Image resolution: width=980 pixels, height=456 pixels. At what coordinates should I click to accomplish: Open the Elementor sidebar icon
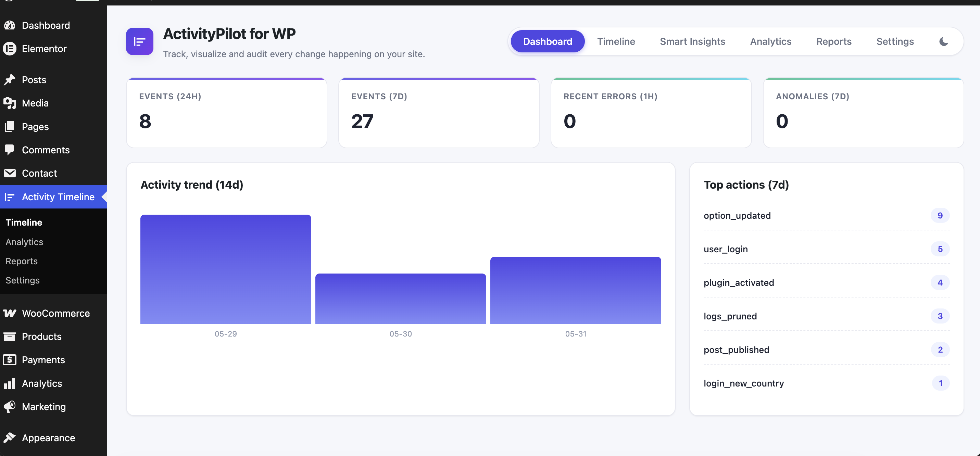(x=10, y=49)
